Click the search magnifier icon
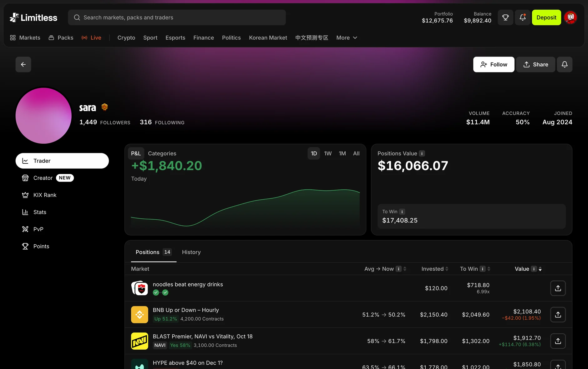The width and height of the screenshot is (588, 369). [x=77, y=17]
